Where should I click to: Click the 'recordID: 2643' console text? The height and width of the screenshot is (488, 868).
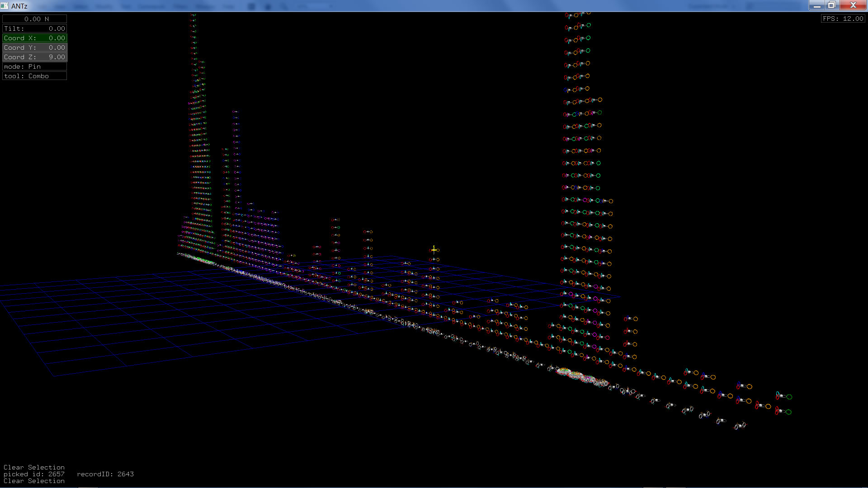[x=105, y=474]
